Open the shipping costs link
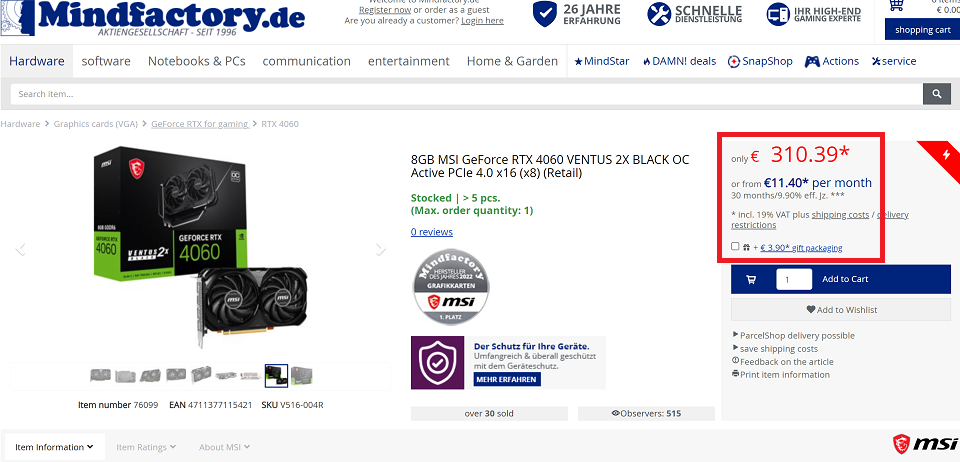Screen dimensions: 960x462 tap(840, 215)
